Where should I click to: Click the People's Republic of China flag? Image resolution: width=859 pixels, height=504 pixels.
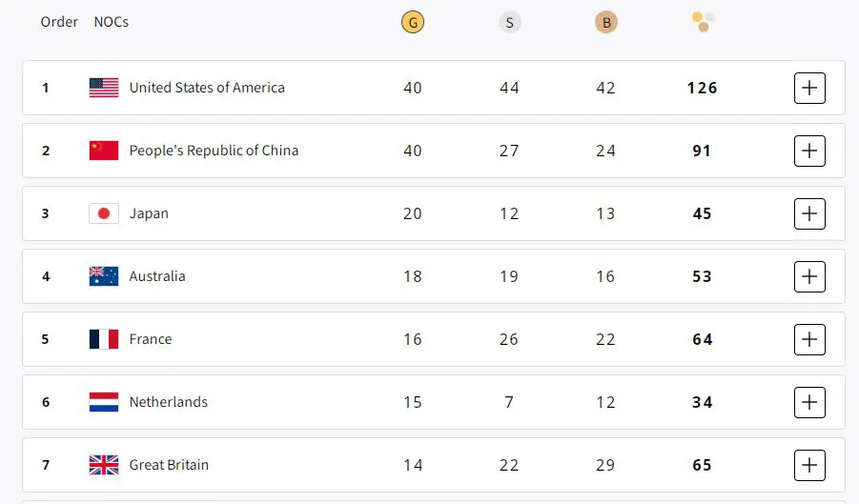coord(104,151)
